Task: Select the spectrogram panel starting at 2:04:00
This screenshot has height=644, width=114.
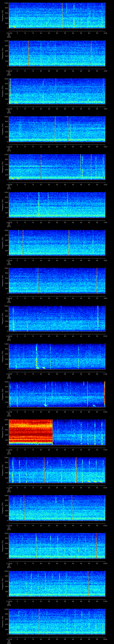Action: [57, 129]
